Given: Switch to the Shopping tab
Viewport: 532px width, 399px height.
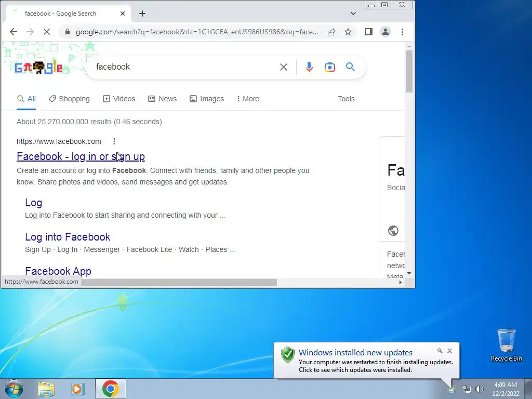Looking at the screenshot, I should pyautogui.click(x=69, y=99).
